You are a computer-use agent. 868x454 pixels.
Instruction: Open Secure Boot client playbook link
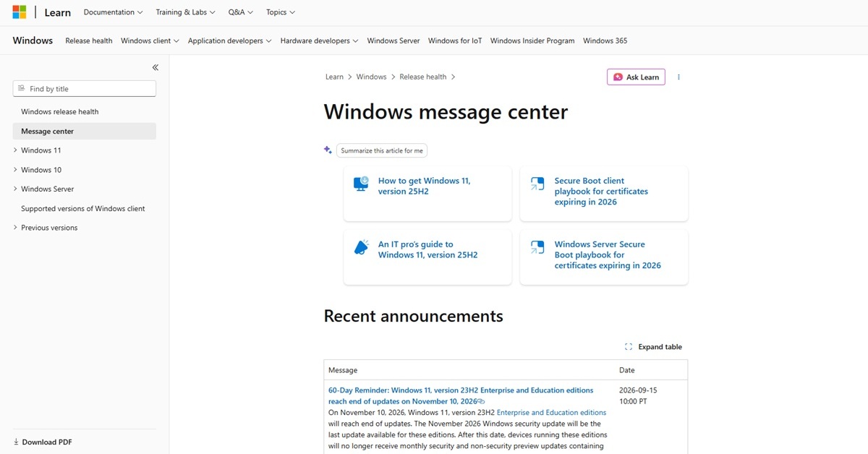601,191
